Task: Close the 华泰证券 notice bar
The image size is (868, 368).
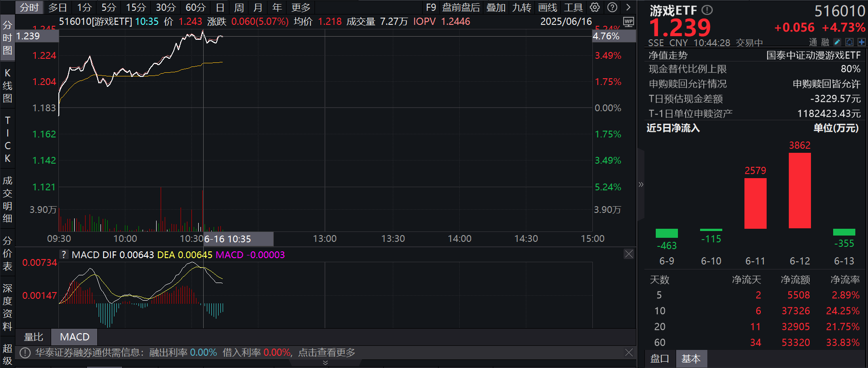Action: pyautogui.click(x=629, y=352)
